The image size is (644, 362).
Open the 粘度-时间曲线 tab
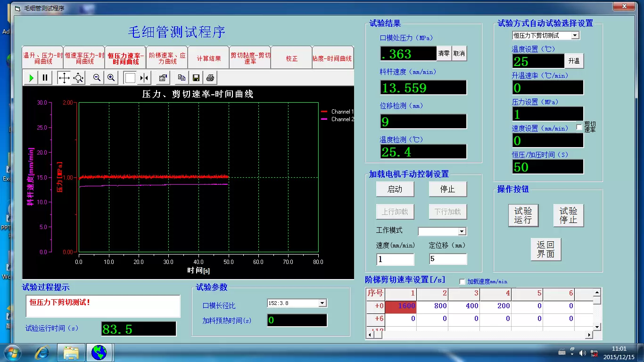pos(332,58)
